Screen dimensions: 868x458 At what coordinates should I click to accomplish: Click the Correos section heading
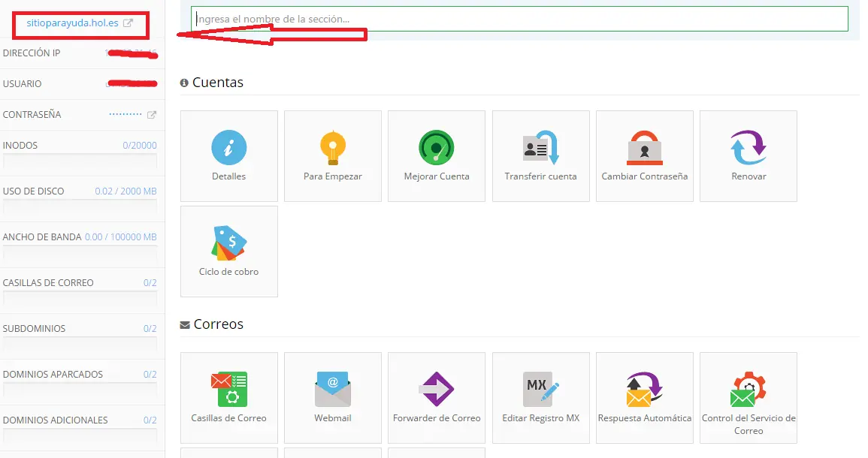pyautogui.click(x=218, y=324)
